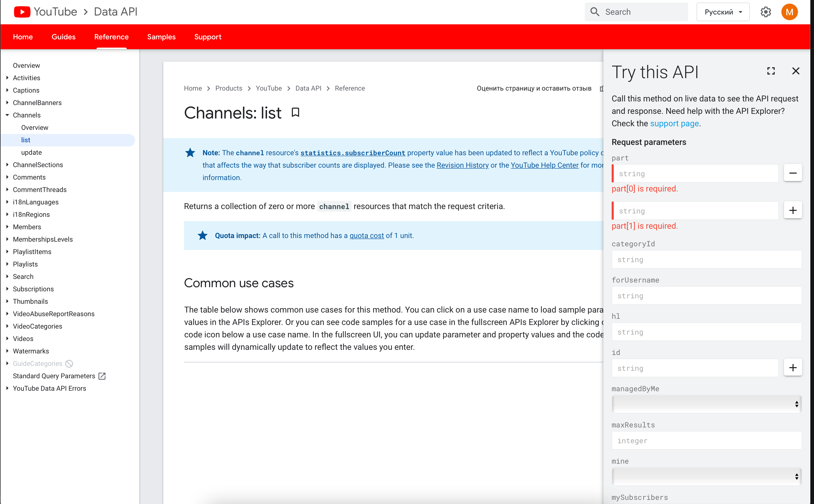The image size is (814, 504).
Task: Select the top Overview item in sidebar
Action: pyautogui.click(x=26, y=65)
